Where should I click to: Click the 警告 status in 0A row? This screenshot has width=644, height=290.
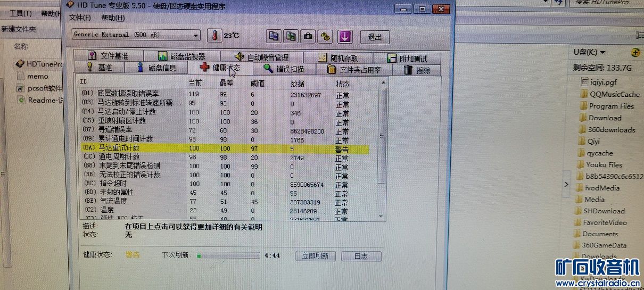click(342, 149)
